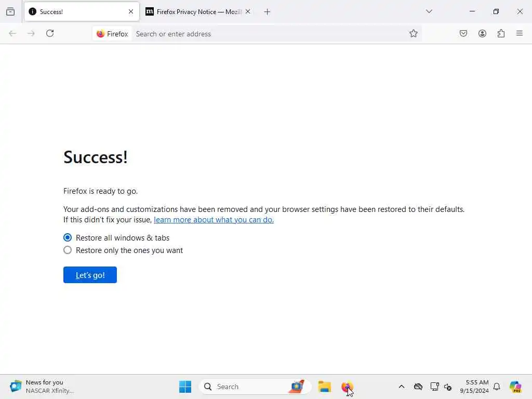This screenshot has width=532, height=399.
Task: Click the Firefox identity icon in address bar
Action: pyautogui.click(x=112, y=34)
